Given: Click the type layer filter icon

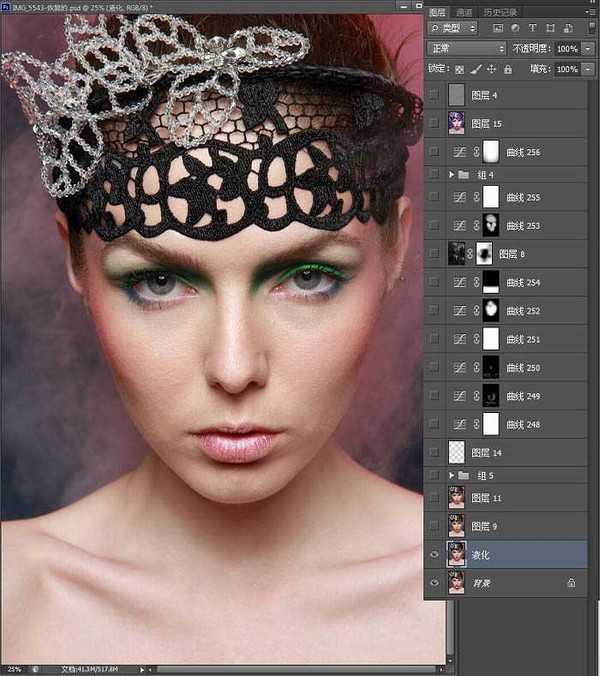Looking at the screenshot, I should point(532,28).
